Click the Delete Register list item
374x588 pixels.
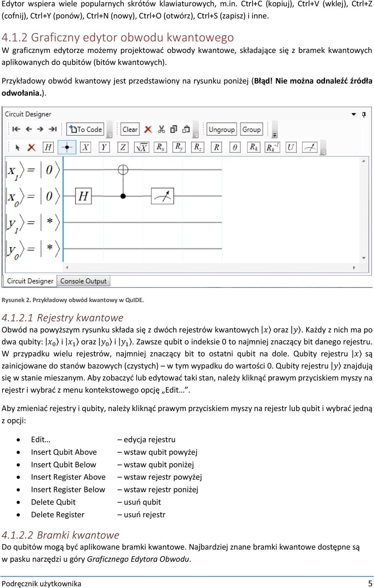(x=58, y=514)
